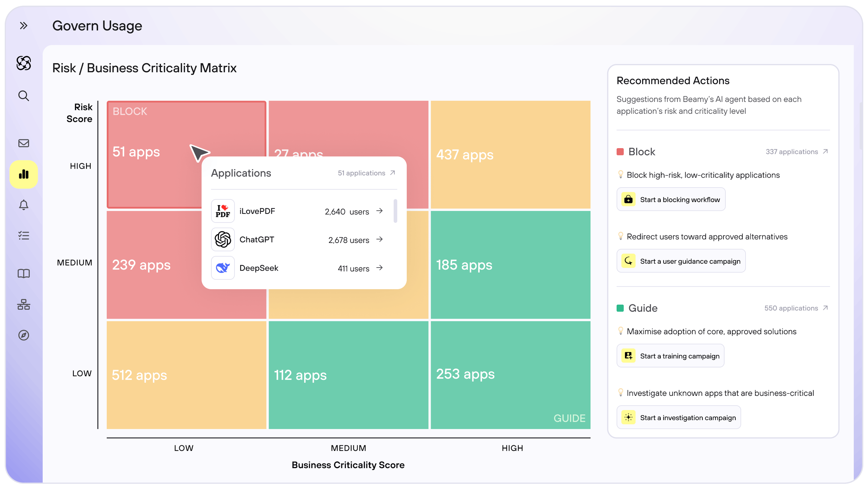Open the mail envelope icon in the sidebar
This screenshot has height=488, width=868.
24,143
